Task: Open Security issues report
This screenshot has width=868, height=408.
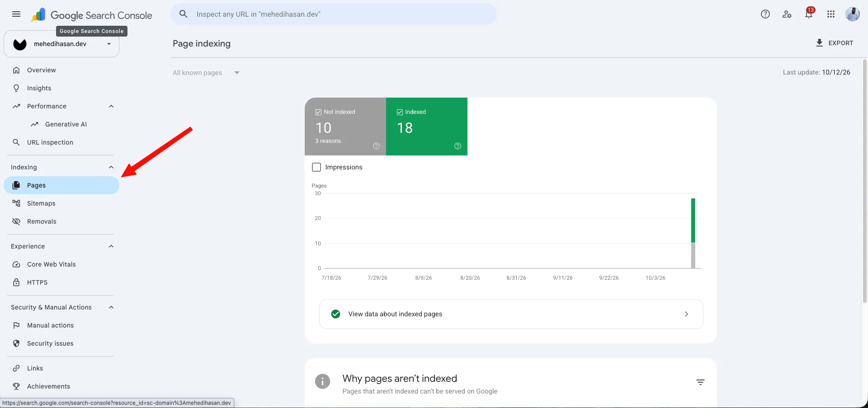Action: pos(61,343)
